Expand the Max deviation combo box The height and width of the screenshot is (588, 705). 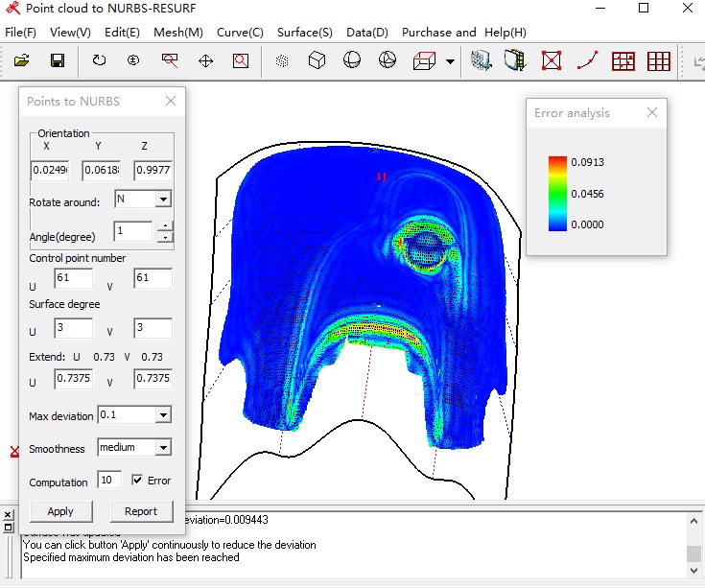[163, 415]
